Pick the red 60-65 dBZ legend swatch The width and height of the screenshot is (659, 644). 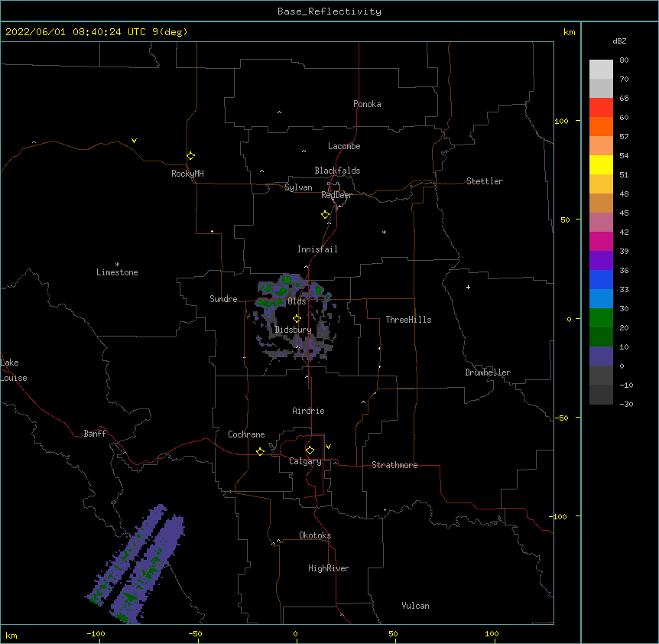coord(601,107)
